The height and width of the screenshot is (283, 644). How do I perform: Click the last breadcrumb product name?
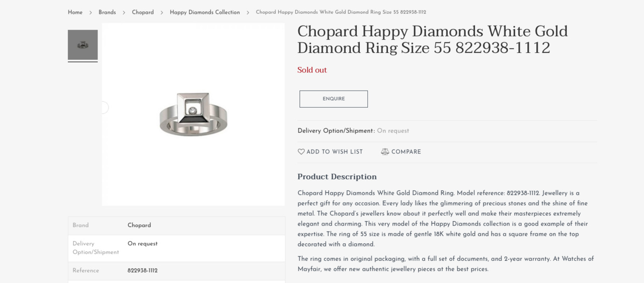coord(341,12)
